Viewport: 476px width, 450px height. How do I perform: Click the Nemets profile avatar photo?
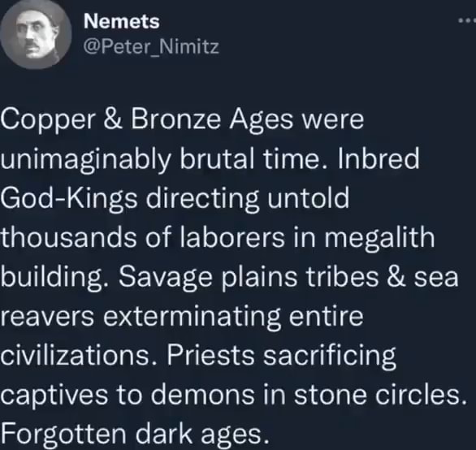click(x=36, y=35)
